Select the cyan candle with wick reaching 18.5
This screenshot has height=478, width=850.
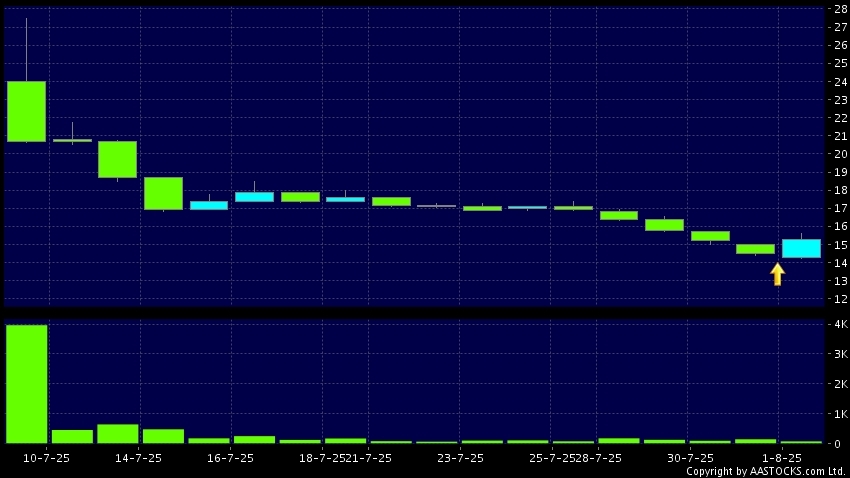(x=254, y=197)
